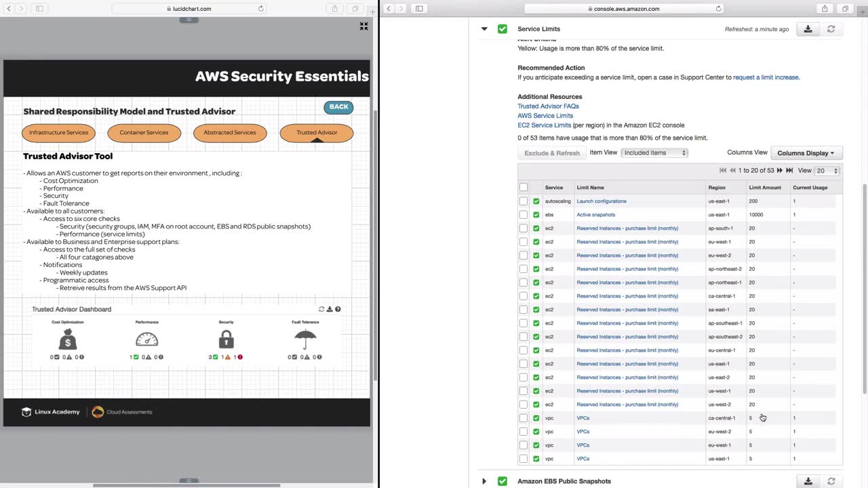Show sidebar in AWS console browser window
The width and height of the screenshot is (868, 488).
(419, 9)
